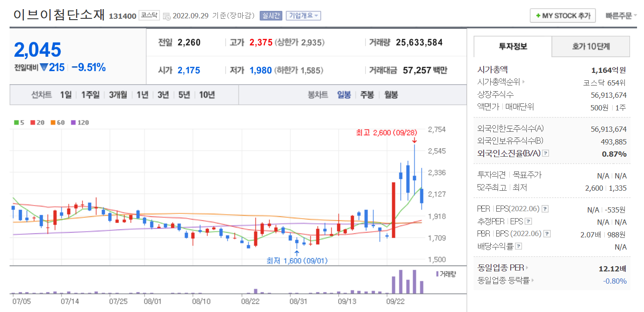
Task: Click the help icon beside PER EPS(2022.06)
Action: [x=545, y=209]
